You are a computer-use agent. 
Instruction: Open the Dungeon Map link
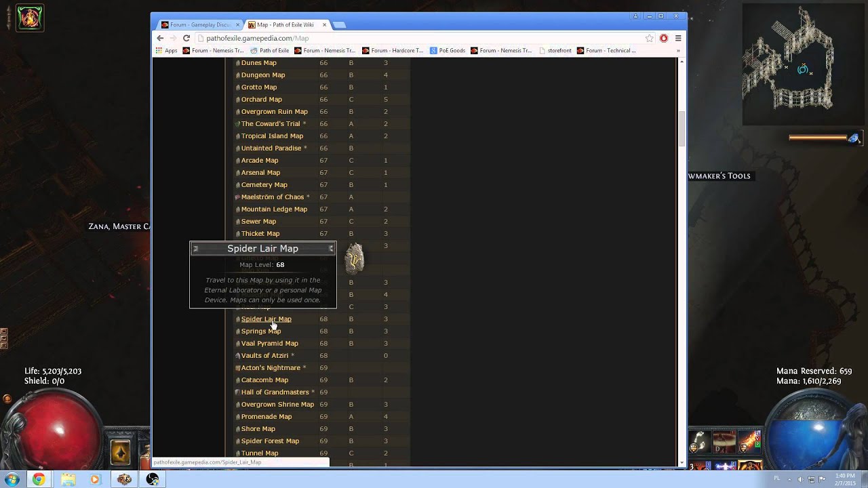tap(263, 75)
